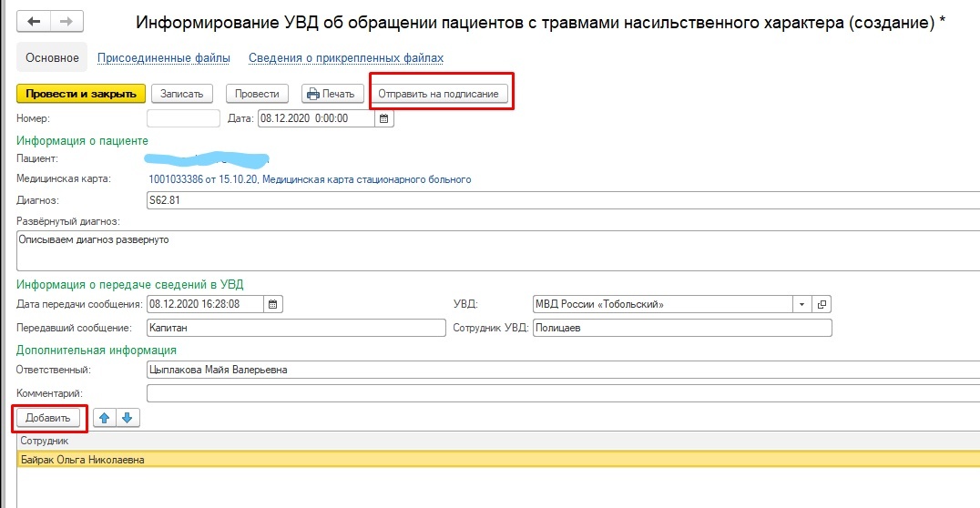Move employee row down with arrow

[128, 418]
